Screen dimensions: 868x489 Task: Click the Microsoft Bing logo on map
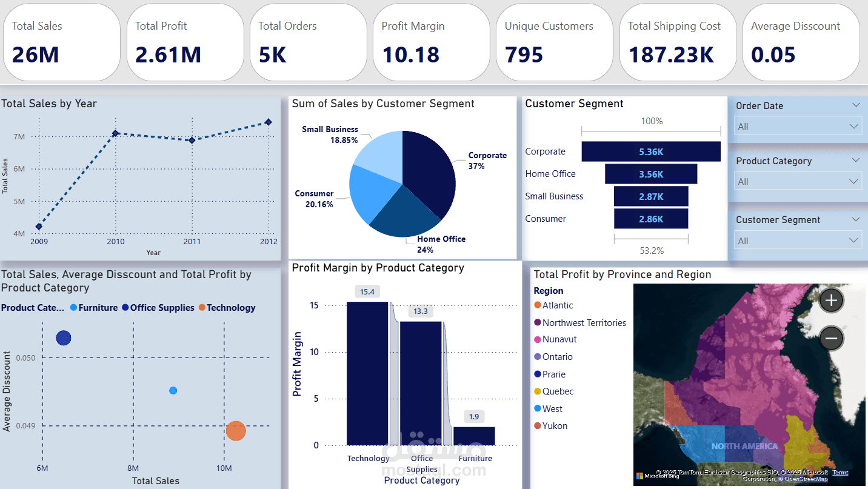(x=657, y=476)
